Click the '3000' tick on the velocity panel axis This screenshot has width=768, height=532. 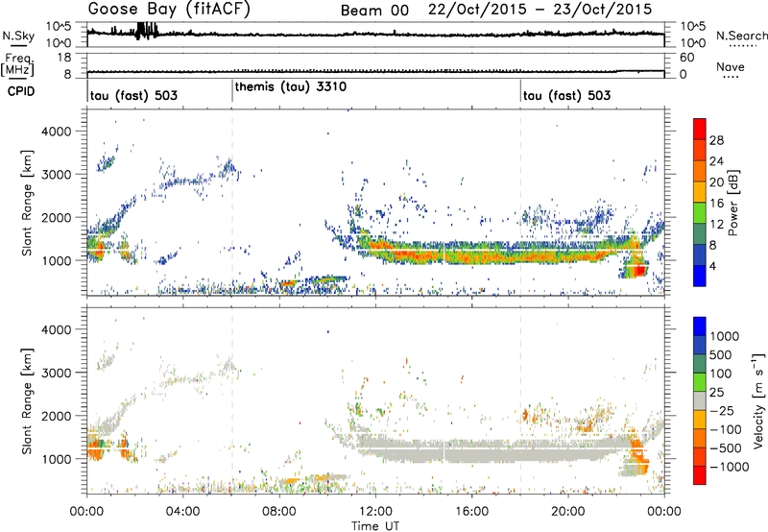pos(57,373)
